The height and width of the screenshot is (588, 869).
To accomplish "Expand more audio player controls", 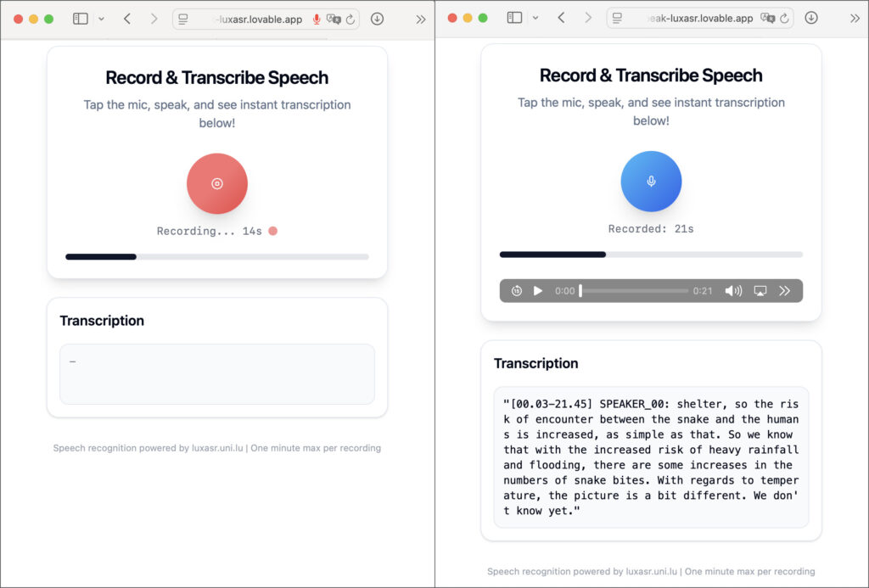I will (x=785, y=291).
